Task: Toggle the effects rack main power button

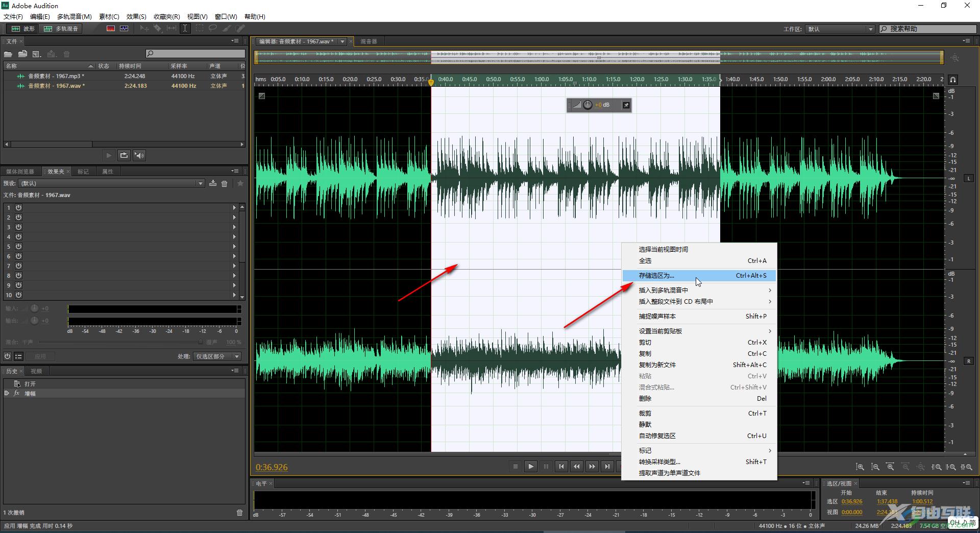Action: (x=8, y=356)
